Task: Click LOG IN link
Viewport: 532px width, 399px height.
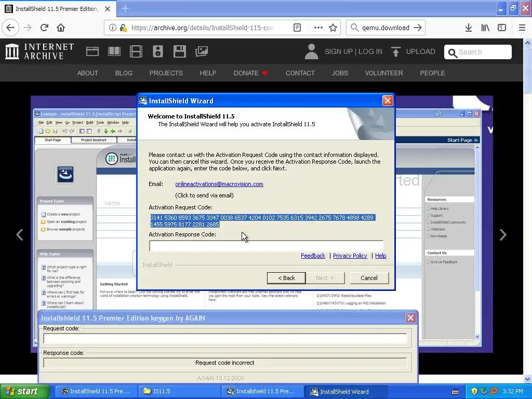Action: click(370, 51)
